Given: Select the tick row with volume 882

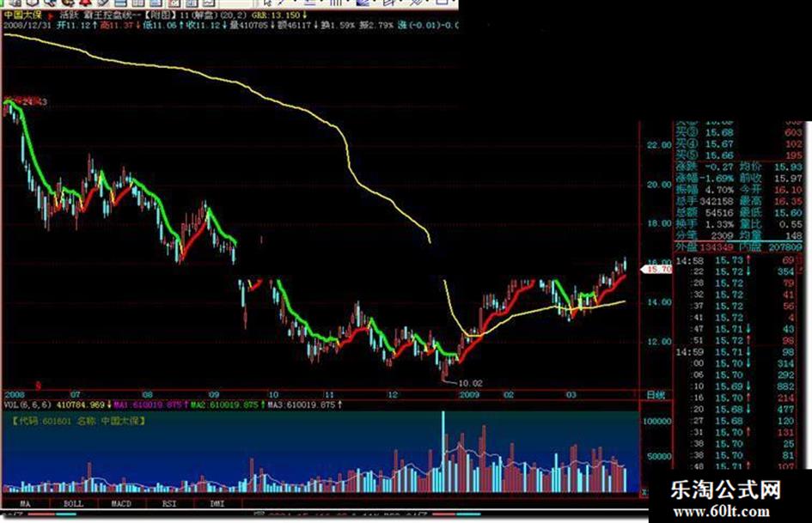Looking at the screenshot, I should (x=736, y=386).
